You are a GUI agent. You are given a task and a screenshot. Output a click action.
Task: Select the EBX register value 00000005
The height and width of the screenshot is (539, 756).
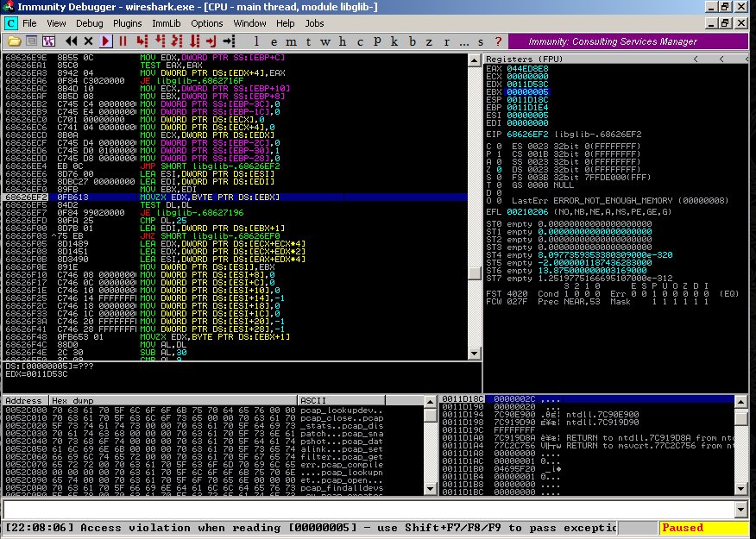[x=522, y=91]
